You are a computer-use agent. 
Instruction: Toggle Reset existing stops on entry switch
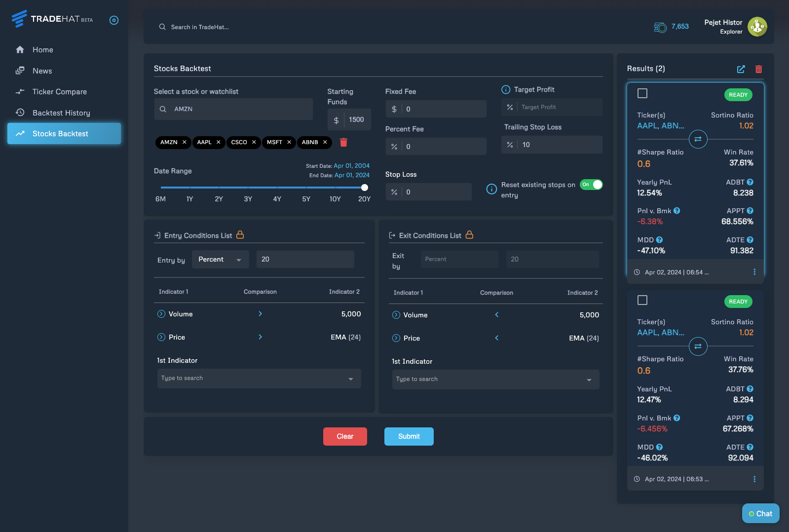[591, 185]
